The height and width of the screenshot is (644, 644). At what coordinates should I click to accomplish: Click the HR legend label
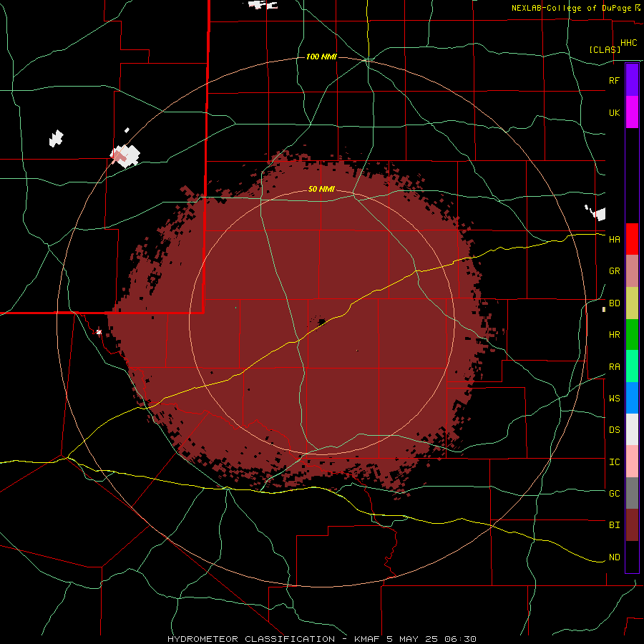tap(614, 335)
